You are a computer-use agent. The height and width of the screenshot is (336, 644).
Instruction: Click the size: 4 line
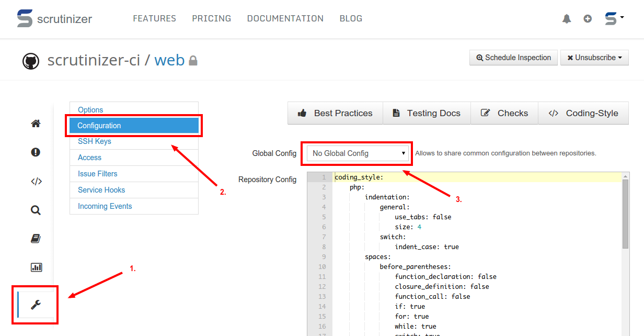pyautogui.click(x=408, y=227)
